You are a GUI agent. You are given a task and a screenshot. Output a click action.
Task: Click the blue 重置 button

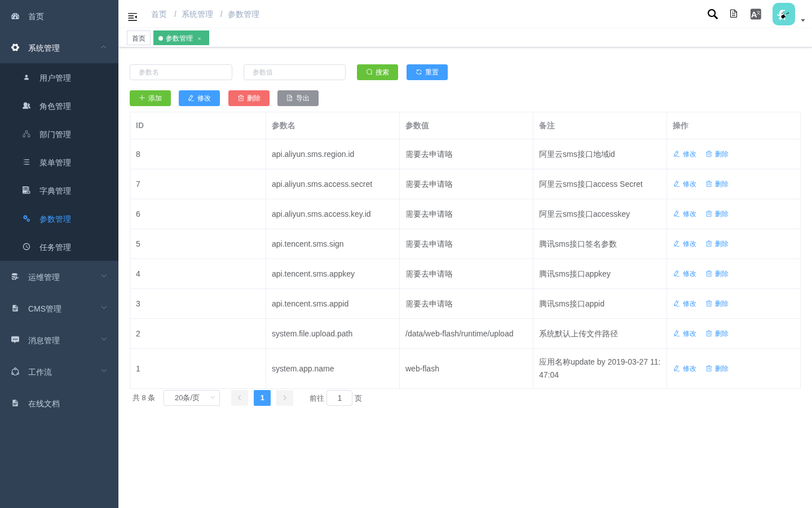pos(427,72)
